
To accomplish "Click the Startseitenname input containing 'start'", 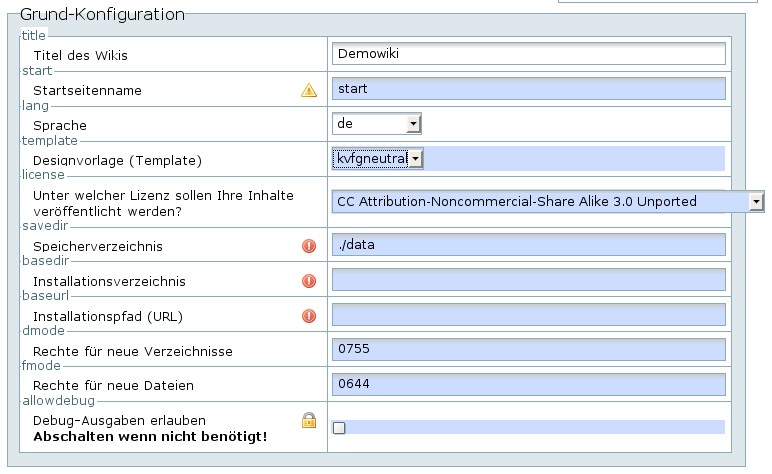I will [x=528, y=89].
